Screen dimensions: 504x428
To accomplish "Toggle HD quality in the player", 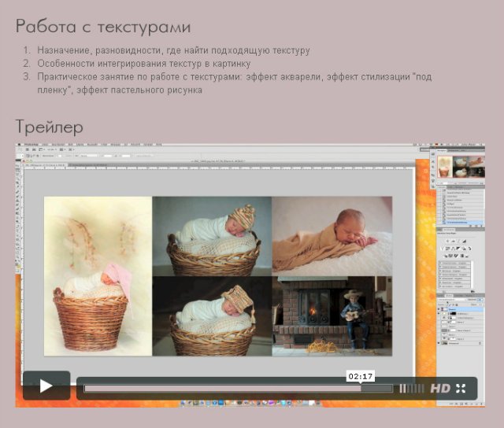I will 440,388.
